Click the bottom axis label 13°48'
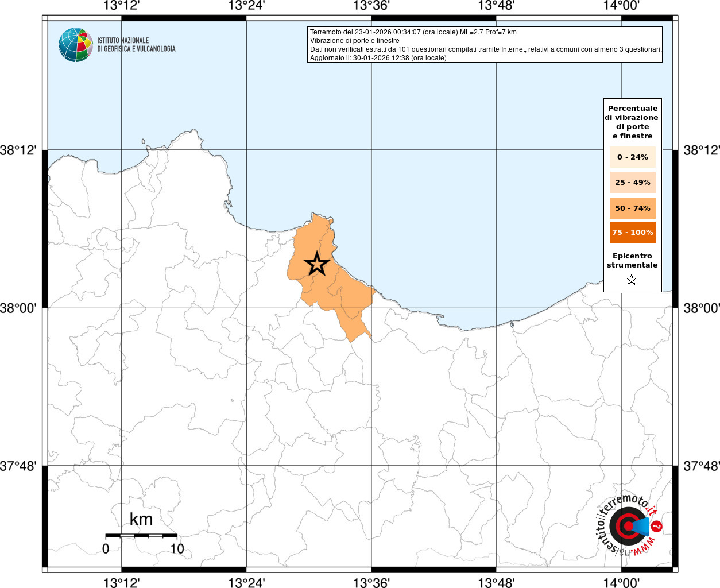Viewport: 720px width, 588px height. pyautogui.click(x=496, y=582)
